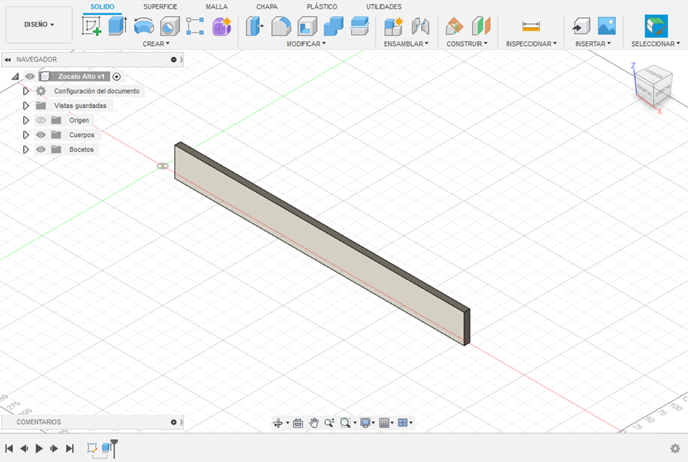Select the Create Form tool

222,26
